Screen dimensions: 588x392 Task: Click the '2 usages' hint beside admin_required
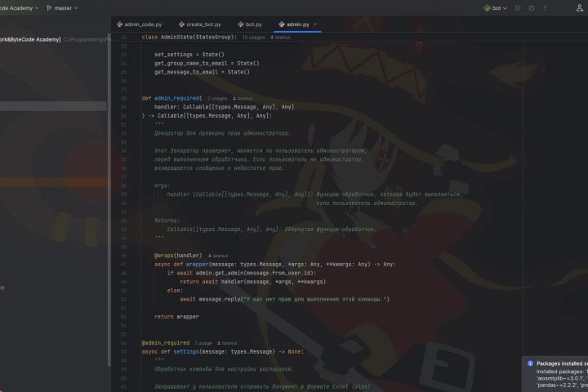pyautogui.click(x=217, y=99)
